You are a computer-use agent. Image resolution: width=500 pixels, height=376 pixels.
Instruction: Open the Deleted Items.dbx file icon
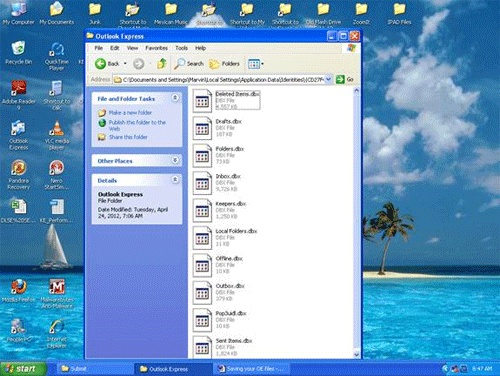point(202,101)
